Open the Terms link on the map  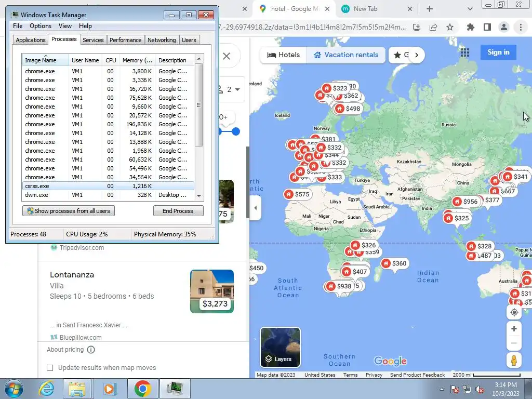pos(350,375)
